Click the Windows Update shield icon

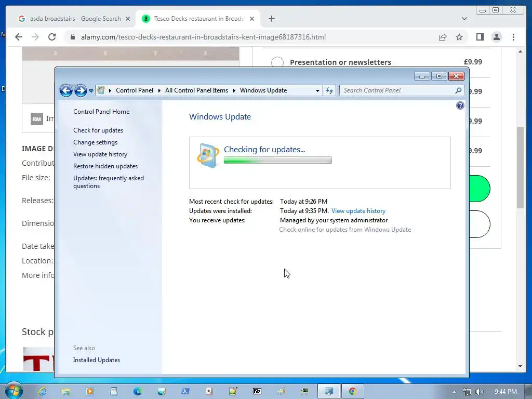click(208, 156)
